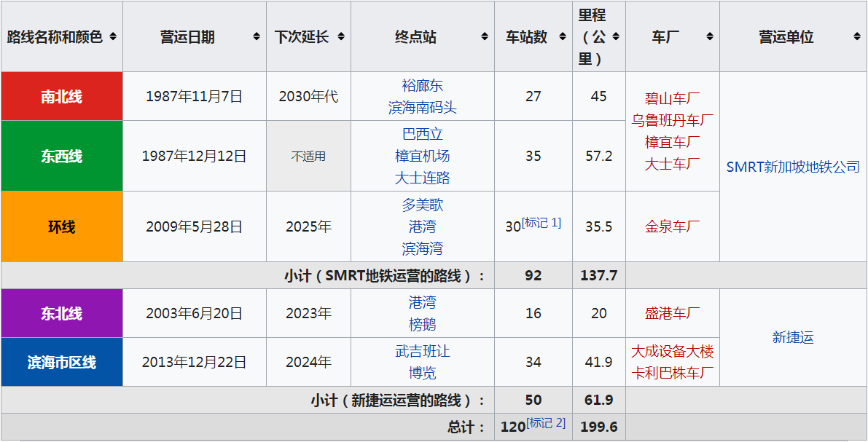Open SMRT新加坡地铁公司 link
This screenshot has height=442, width=868.
pyautogui.click(x=793, y=167)
